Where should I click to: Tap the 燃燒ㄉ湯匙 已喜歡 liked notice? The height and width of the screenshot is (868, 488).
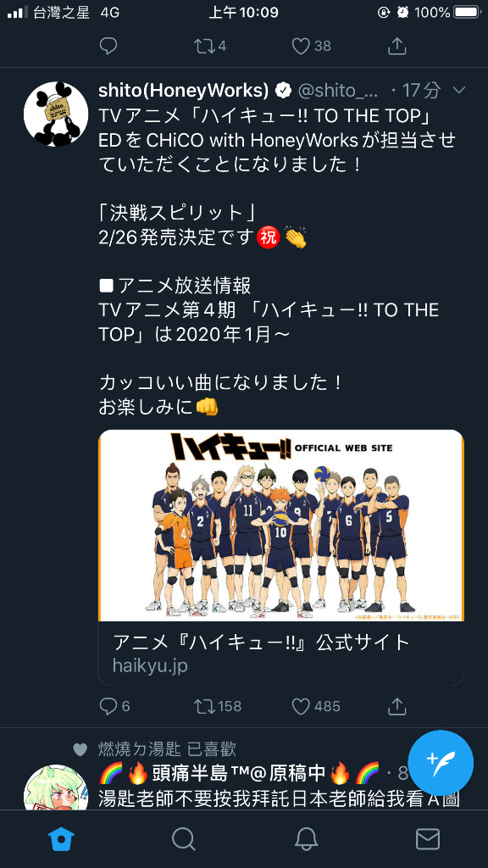click(167, 749)
